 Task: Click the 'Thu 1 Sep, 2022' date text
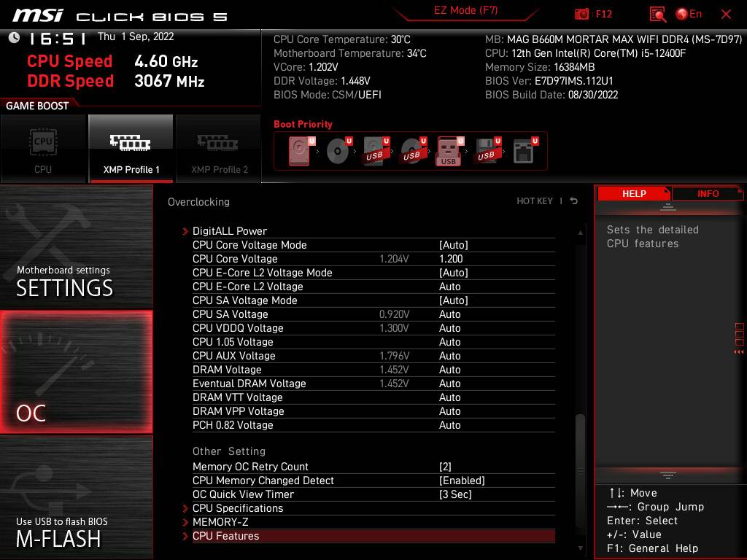136,36
